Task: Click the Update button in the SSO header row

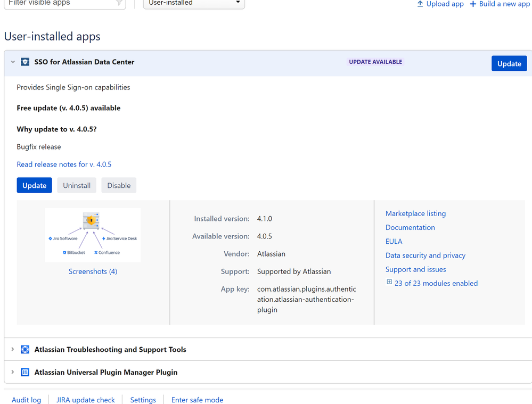Action: (x=509, y=63)
